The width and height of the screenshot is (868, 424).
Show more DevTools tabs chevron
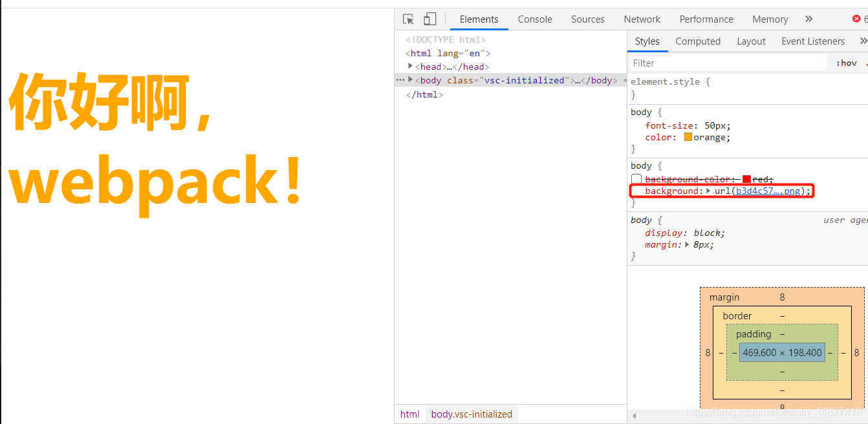click(808, 19)
